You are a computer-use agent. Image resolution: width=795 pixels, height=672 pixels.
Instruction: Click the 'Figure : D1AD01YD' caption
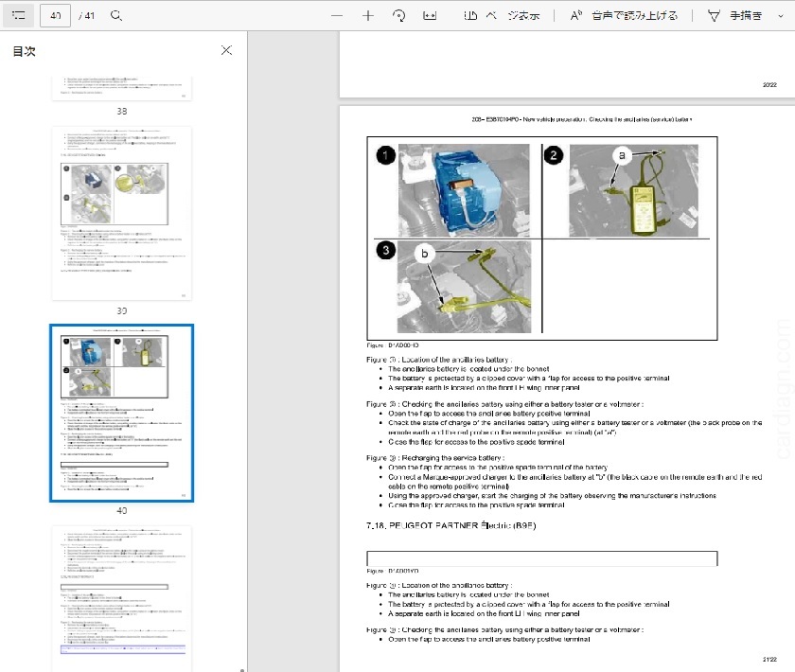coord(393,571)
